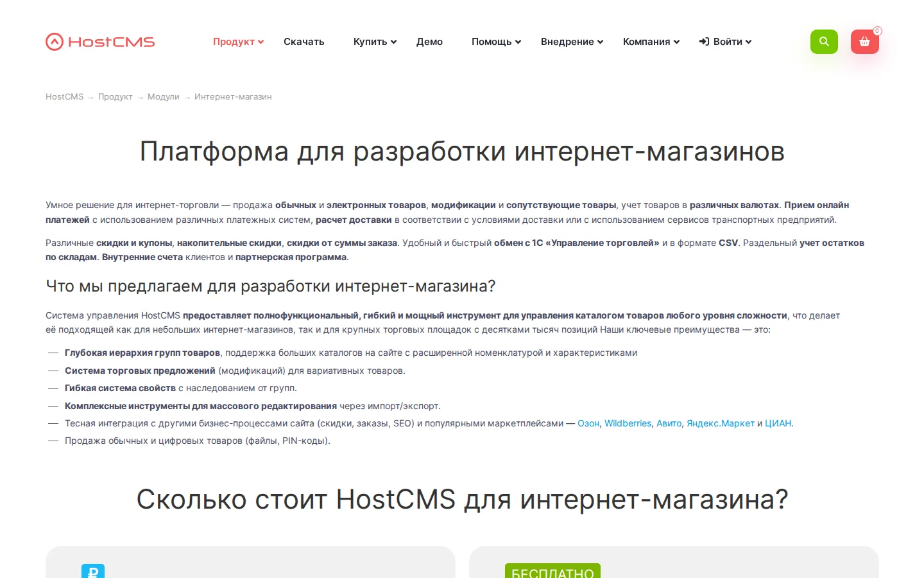The height and width of the screenshot is (578, 924).
Task: Click heading Сколько стоит HostCMS для интернет-магазина?
Action: pyautogui.click(x=462, y=500)
